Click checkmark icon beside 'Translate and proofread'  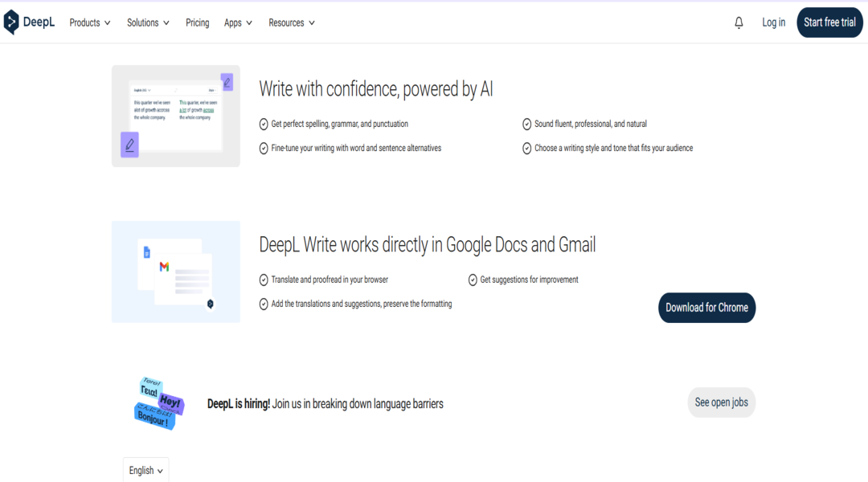[x=264, y=280]
